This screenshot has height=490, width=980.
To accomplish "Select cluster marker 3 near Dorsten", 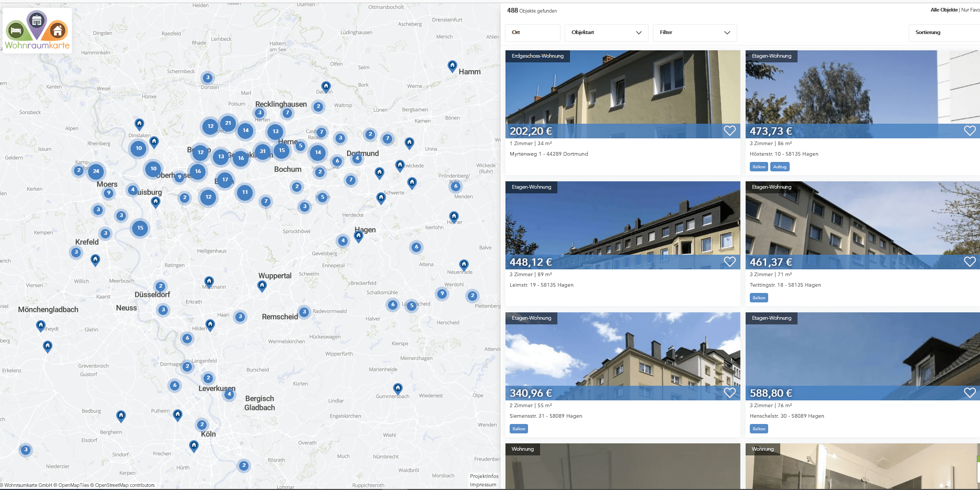I will point(208,78).
